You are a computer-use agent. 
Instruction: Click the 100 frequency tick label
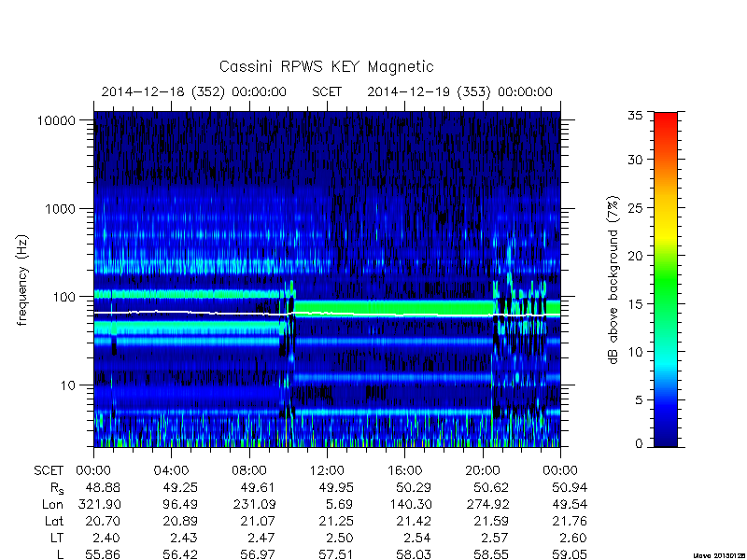63,297
